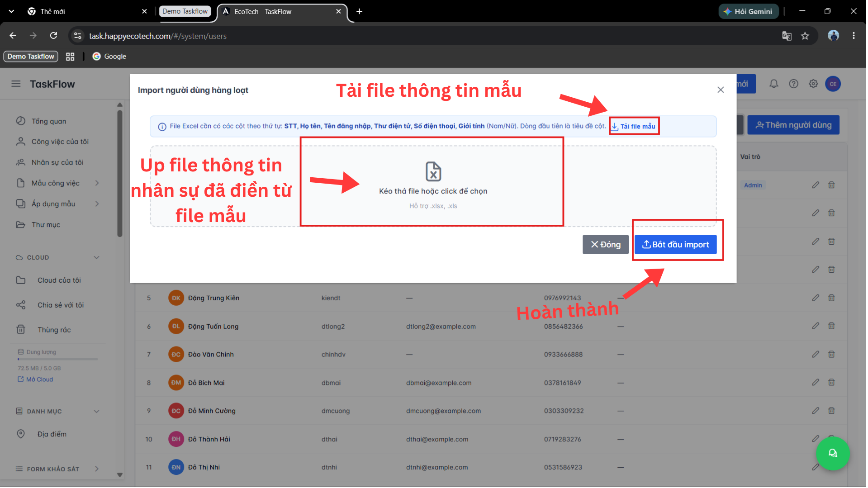View site information icon in address bar

click(78, 36)
